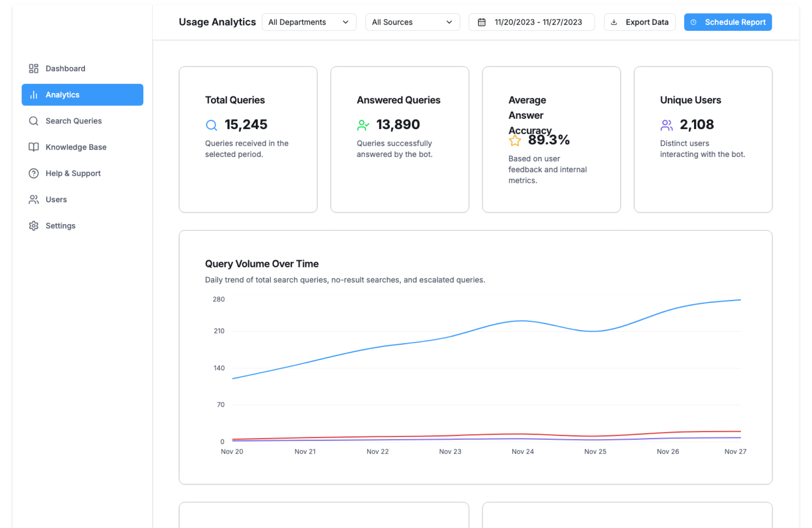The image size is (812, 528).
Task: Select the Total Queries stat card
Action: click(248, 139)
